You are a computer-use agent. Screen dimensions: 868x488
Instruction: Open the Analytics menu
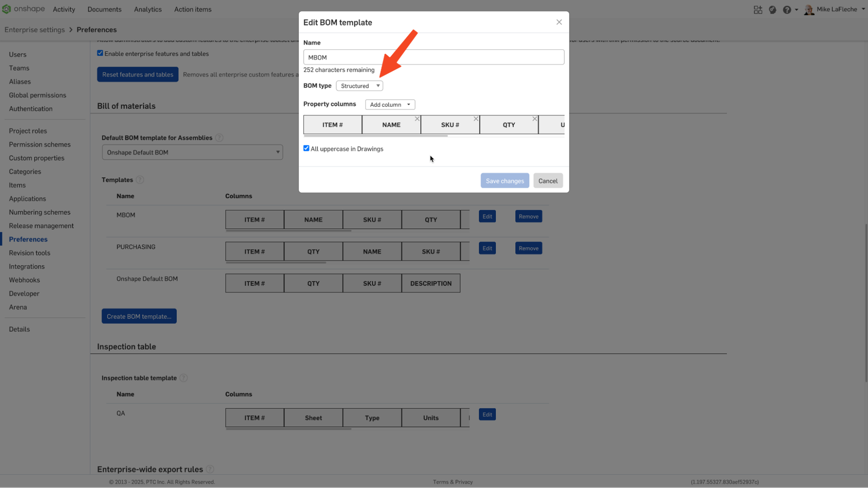point(148,9)
